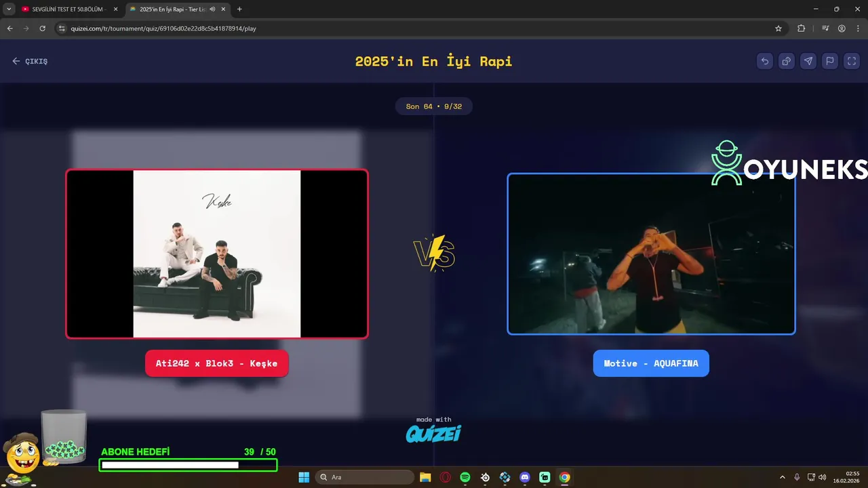
Task: Open File Explorer from taskbar
Action: pos(425,477)
